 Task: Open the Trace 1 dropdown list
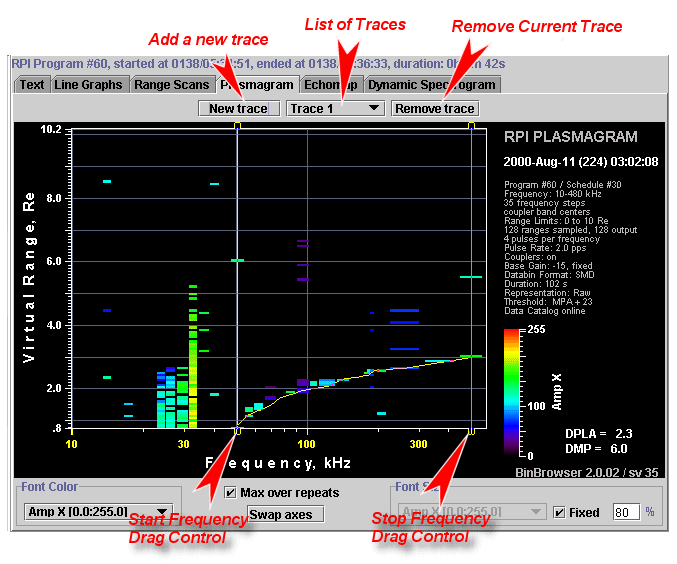[x=335, y=108]
